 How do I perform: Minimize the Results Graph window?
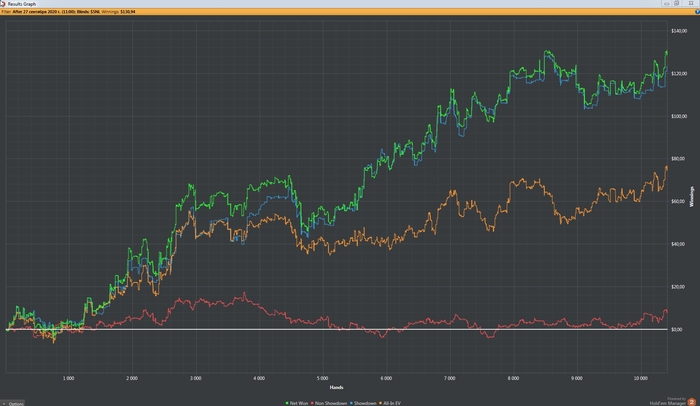pos(666,4)
